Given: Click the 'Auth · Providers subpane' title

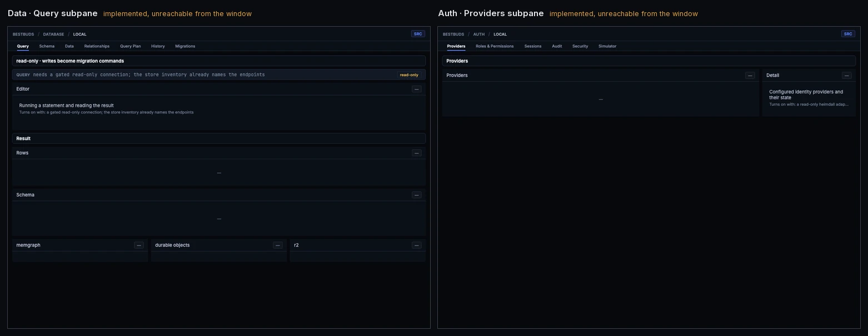Looking at the screenshot, I should click(491, 13).
